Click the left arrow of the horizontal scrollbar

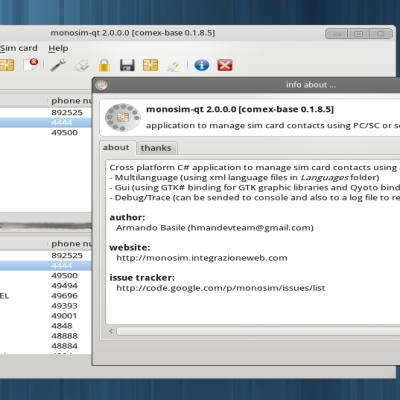111,331
